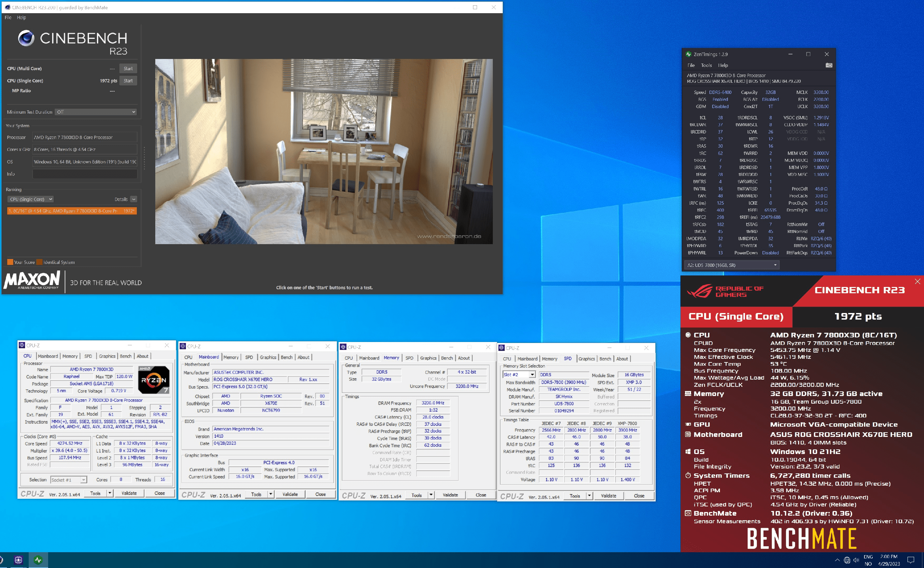Click Close in CPU-Z Mainboard window

pos(320,494)
